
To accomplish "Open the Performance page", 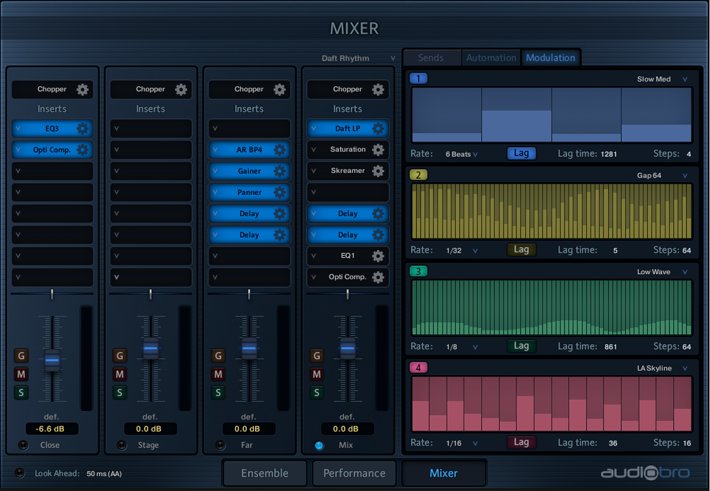I will (x=354, y=473).
